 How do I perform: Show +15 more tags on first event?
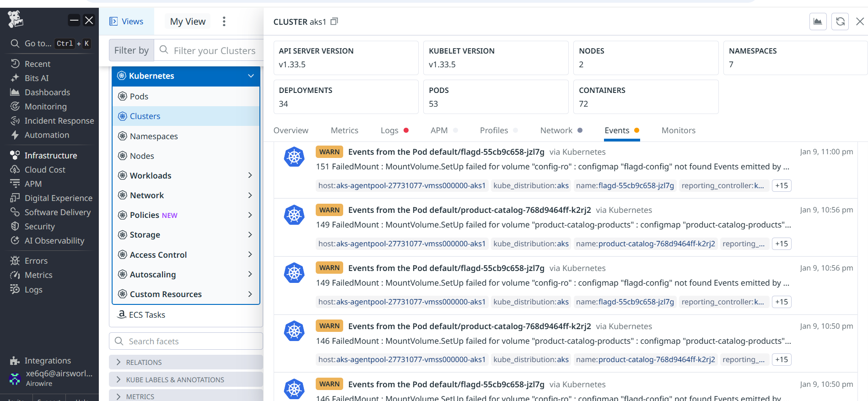tap(782, 185)
